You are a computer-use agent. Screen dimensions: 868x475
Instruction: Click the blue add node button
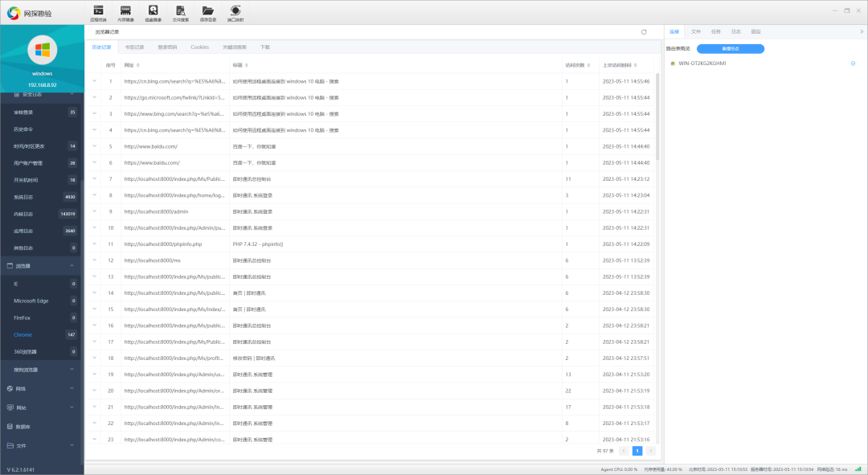point(730,49)
